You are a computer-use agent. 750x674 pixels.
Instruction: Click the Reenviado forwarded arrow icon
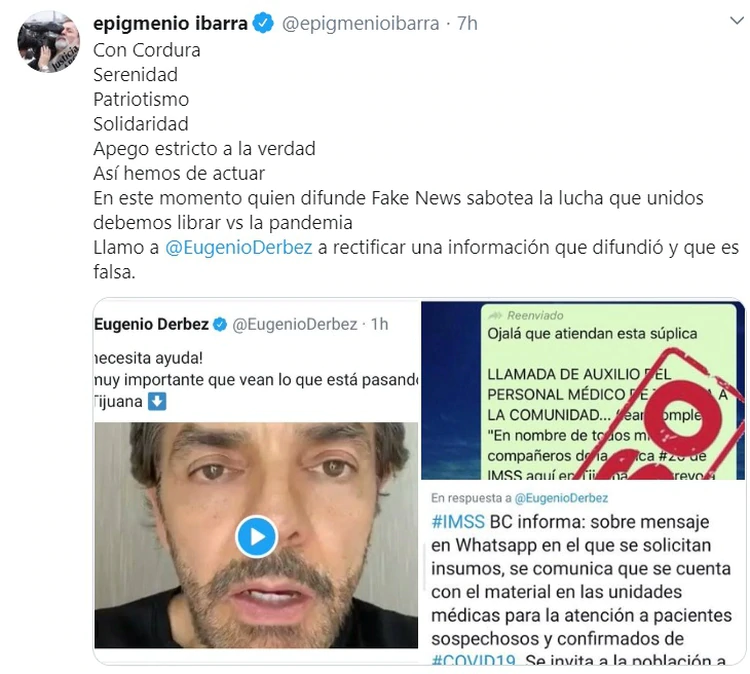(496, 315)
